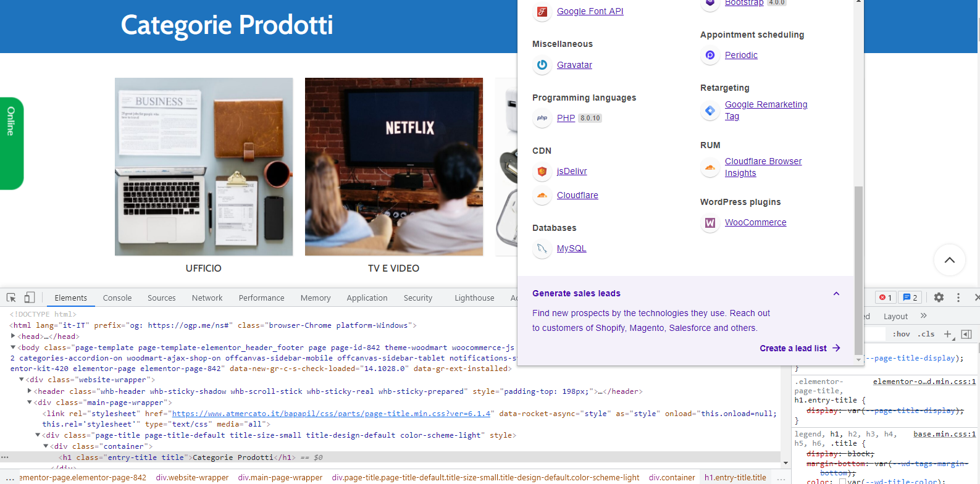Click the TV E VIDEO Netflix thumbnail
Viewport: 980px width, 484px height.
click(x=394, y=167)
